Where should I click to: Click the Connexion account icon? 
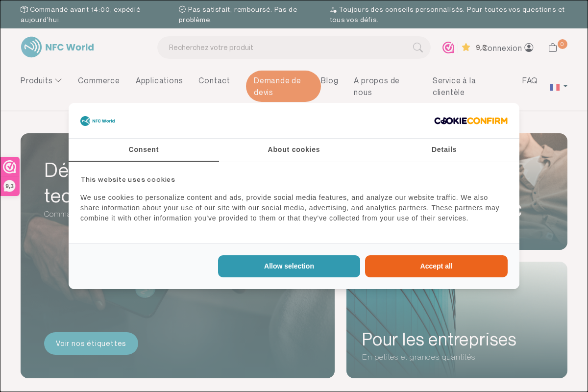pyautogui.click(x=528, y=48)
